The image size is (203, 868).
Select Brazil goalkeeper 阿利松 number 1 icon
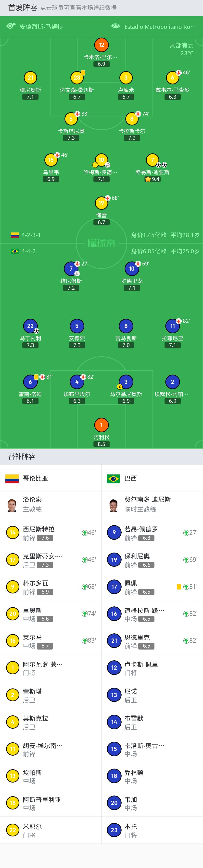101,425
